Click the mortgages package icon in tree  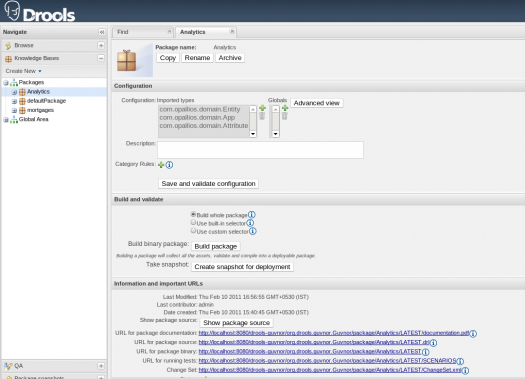coord(22,110)
